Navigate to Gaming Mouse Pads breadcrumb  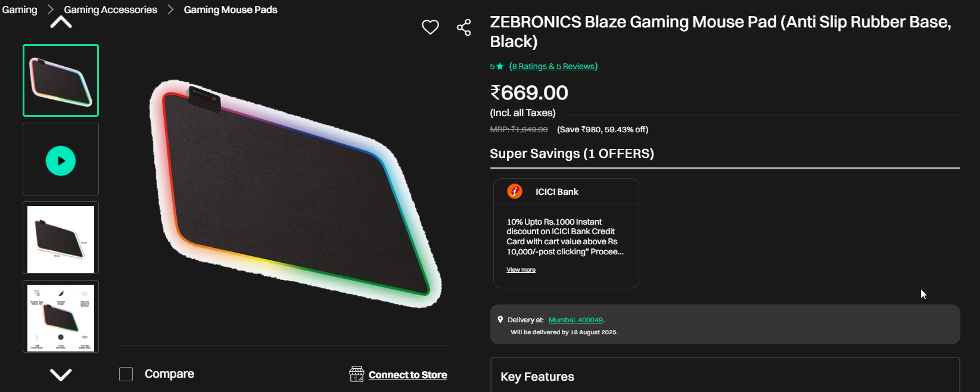pos(231,10)
